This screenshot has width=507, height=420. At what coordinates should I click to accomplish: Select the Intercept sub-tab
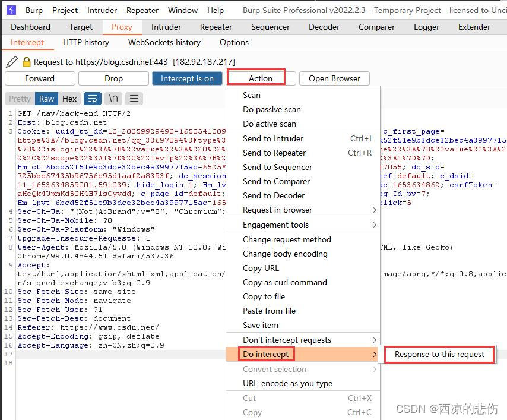click(27, 42)
